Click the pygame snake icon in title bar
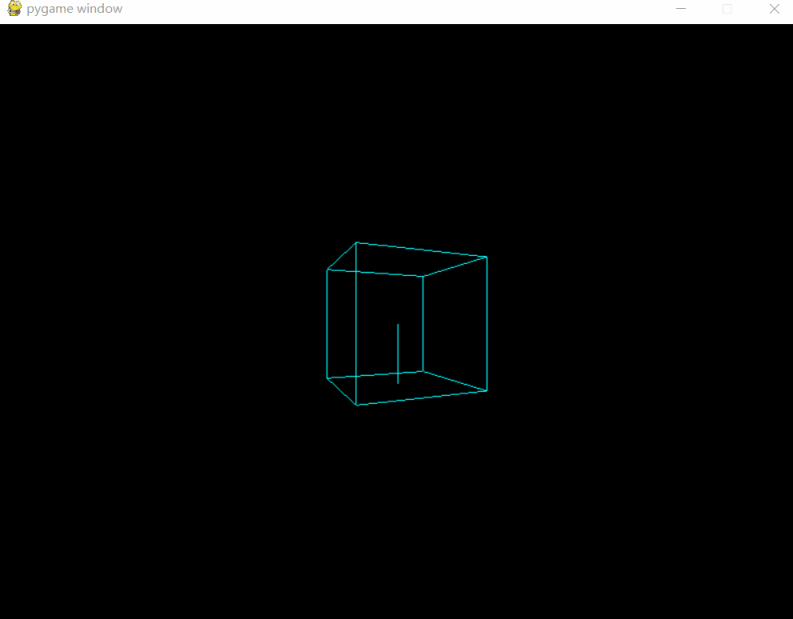 [14, 9]
